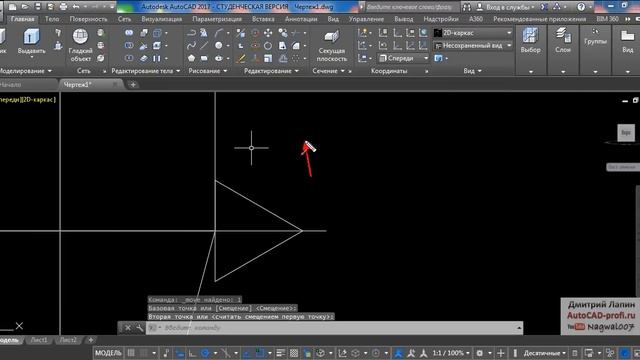Viewport: 640px width, 360px height.
Task: Click the viewport label 2D-каркас control
Action: pyautogui.click(x=40, y=100)
